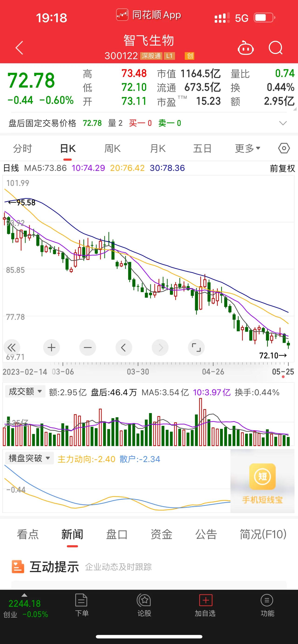Tap 加自选 add to watchlist icon

pyautogui.click(x=205, y=605)
